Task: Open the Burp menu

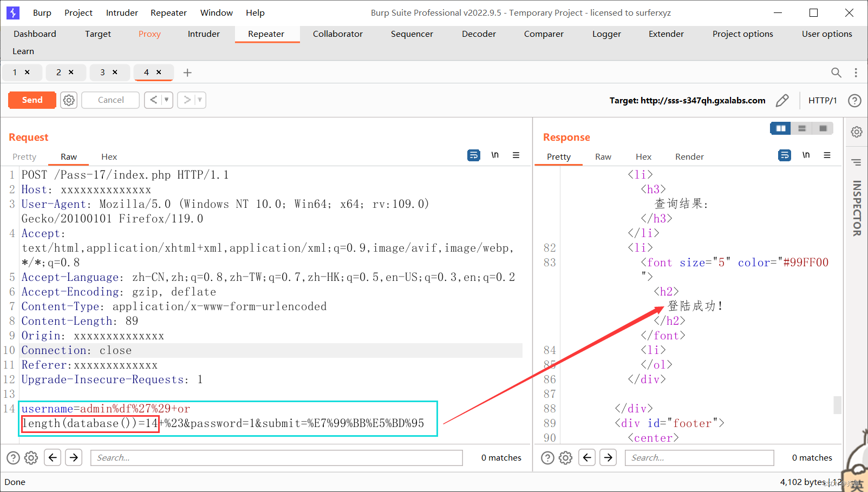Action: pyautogui.click(x=42, y=12)
